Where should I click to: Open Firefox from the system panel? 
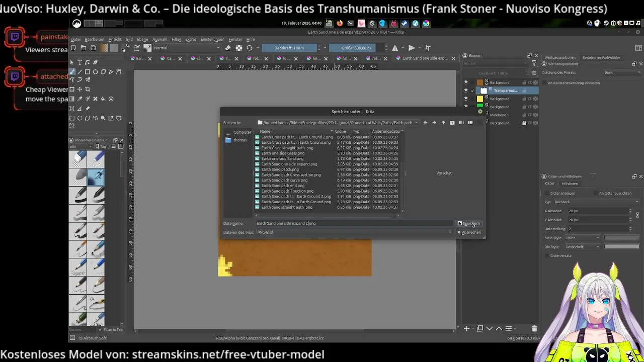(x=340, y=23)
